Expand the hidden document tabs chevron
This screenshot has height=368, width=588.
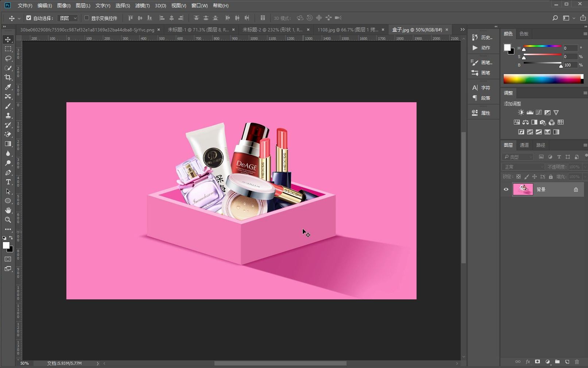coord(463,30)
